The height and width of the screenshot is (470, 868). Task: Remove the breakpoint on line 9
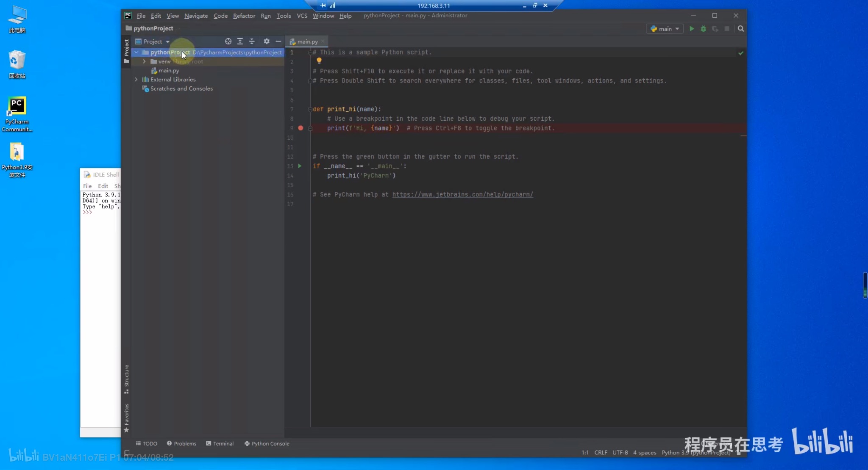tap(300, 128)
